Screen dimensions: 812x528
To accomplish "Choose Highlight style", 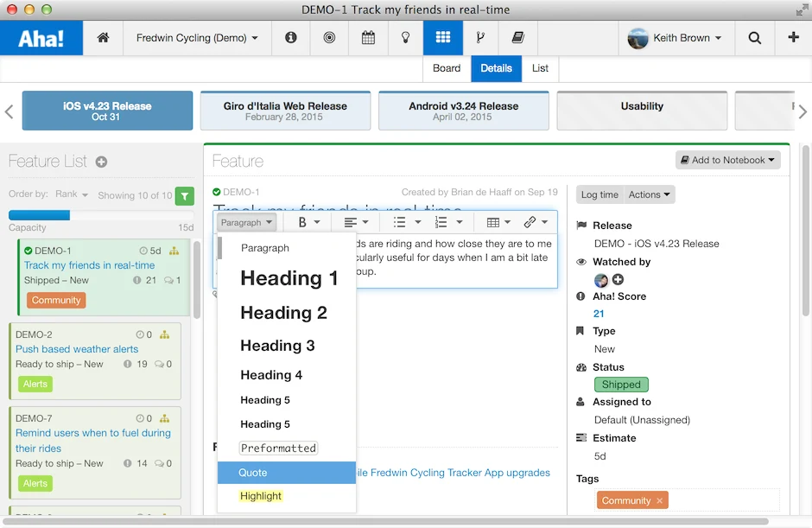I will click(287, 496).
